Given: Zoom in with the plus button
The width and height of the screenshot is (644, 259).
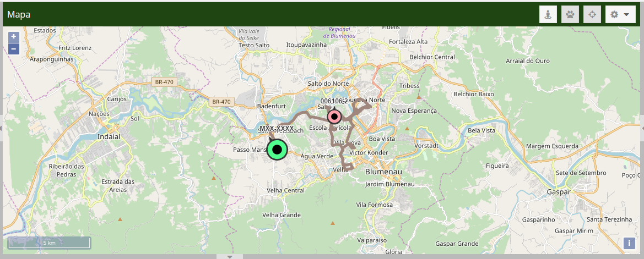Looking at the screenshot, I should click(x=14, y=37).
